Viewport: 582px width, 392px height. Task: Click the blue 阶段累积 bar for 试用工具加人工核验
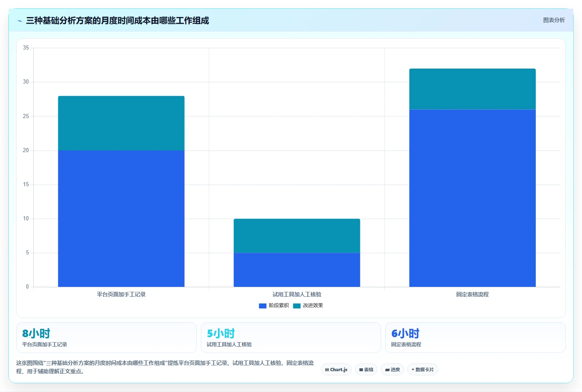(297, 270)
